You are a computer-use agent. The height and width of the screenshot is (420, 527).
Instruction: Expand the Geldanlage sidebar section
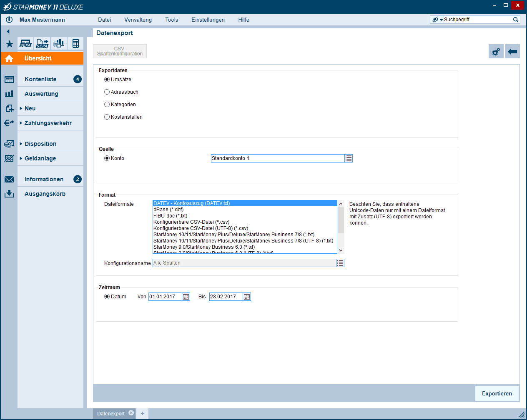click(x=21, y=158)
